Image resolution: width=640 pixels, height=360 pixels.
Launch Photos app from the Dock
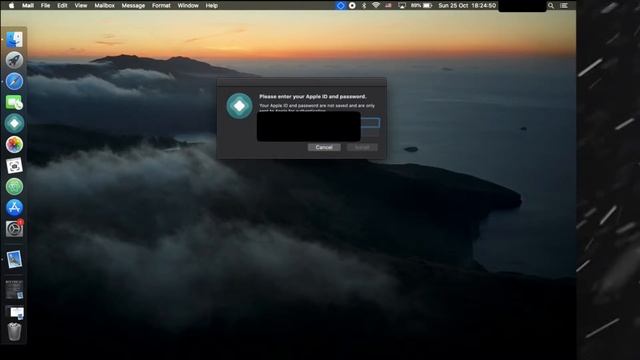click(14, 144)
